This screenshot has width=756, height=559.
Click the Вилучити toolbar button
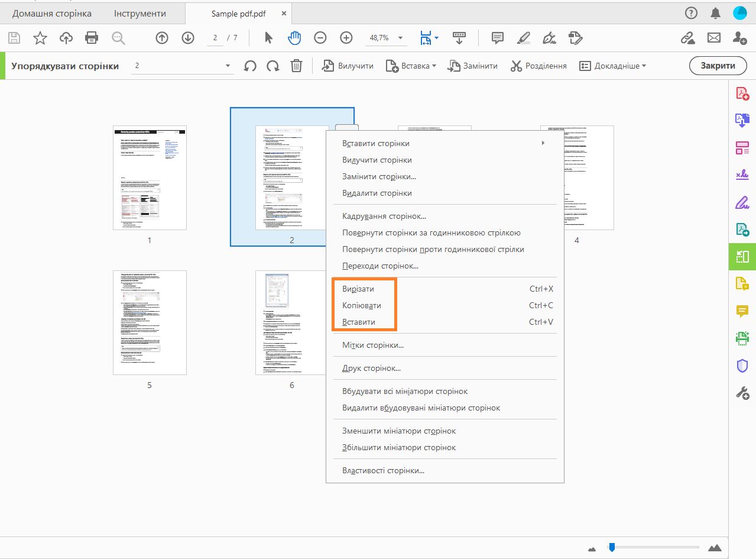click(348, 66)
